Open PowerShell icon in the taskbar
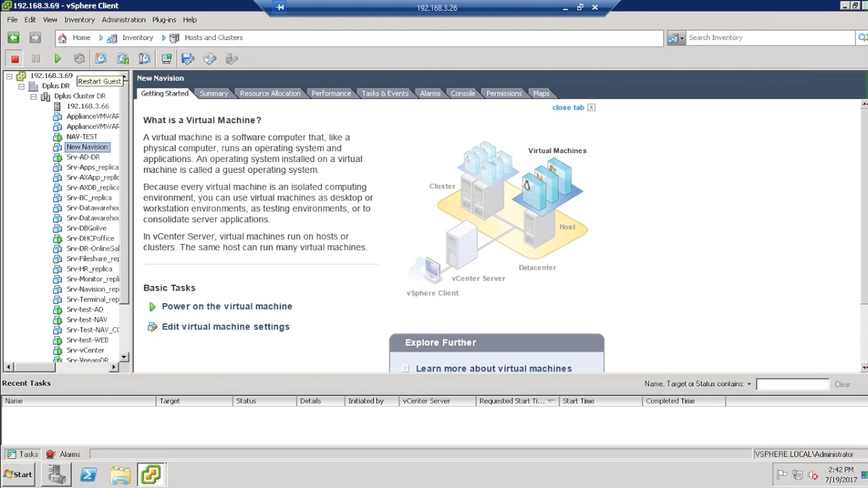Viewport: 868px width, 488px height. pyautogui.click(x=88, y=475)
